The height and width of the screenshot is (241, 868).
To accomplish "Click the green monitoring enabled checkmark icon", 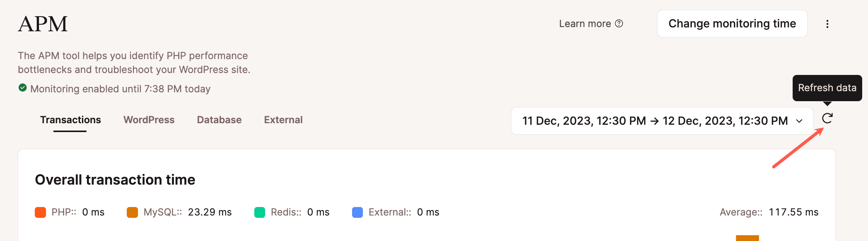I will point(22,88).
